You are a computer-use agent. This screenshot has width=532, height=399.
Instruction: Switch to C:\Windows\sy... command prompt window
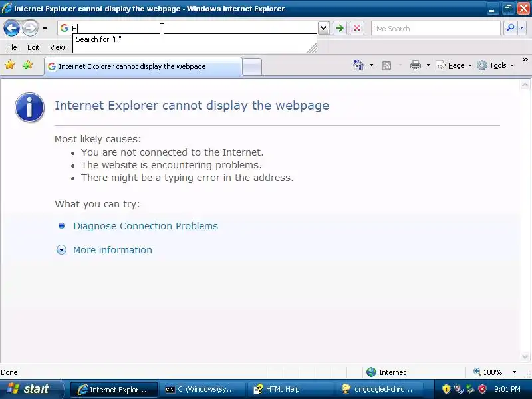point(202,390)
